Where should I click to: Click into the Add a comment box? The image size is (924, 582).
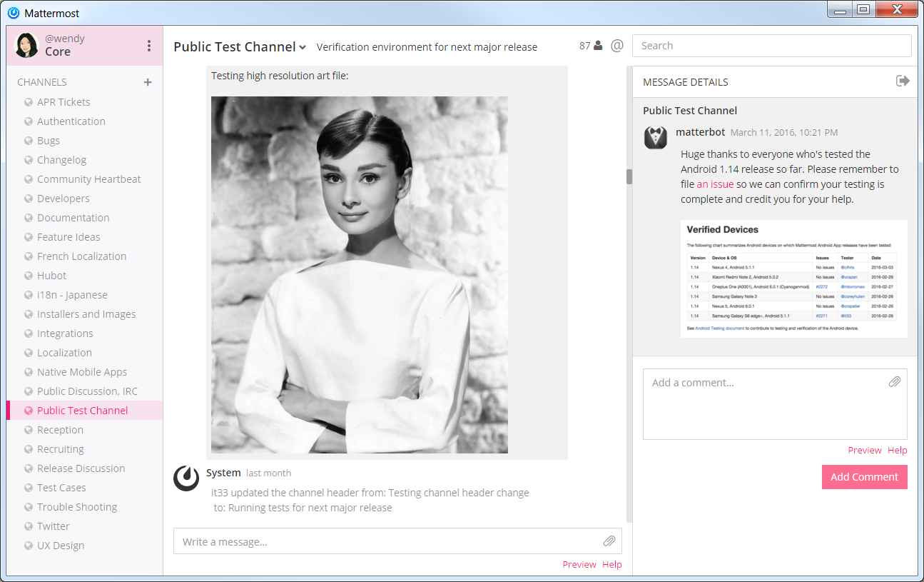[775, 404]
